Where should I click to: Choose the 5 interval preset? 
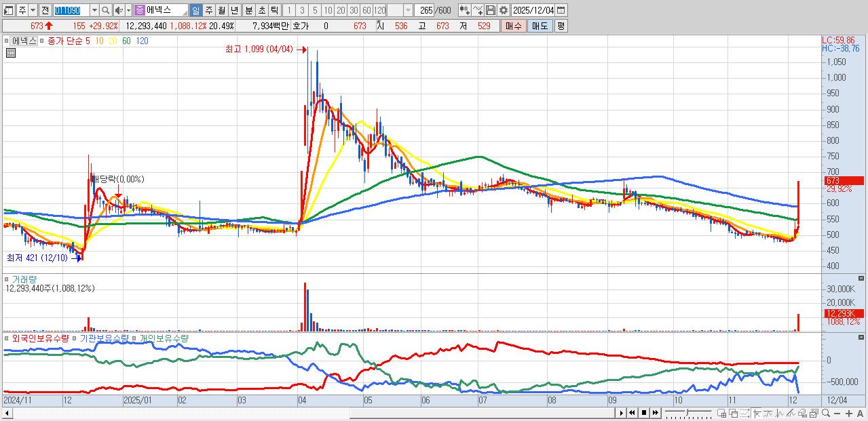point(315,10)
